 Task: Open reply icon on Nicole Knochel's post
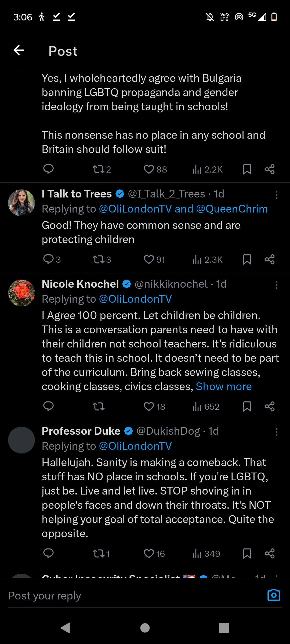[49, 407]
